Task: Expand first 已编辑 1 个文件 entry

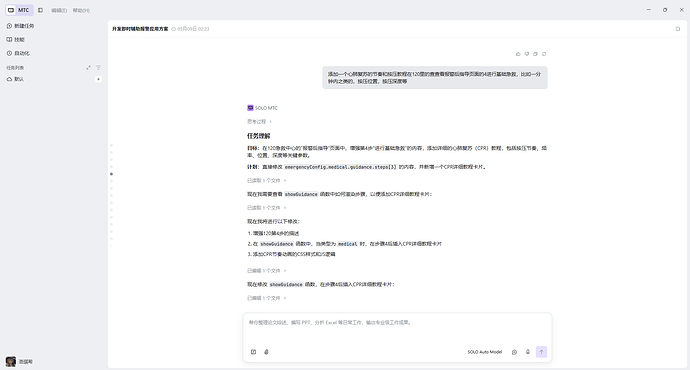Action: click(x=266, y=271)
